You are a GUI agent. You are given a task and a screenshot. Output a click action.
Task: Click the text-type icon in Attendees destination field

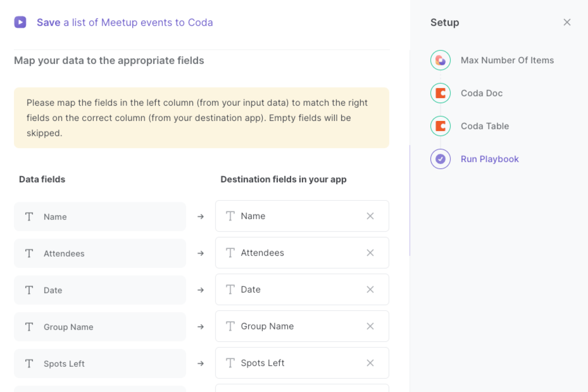[230, 253]
